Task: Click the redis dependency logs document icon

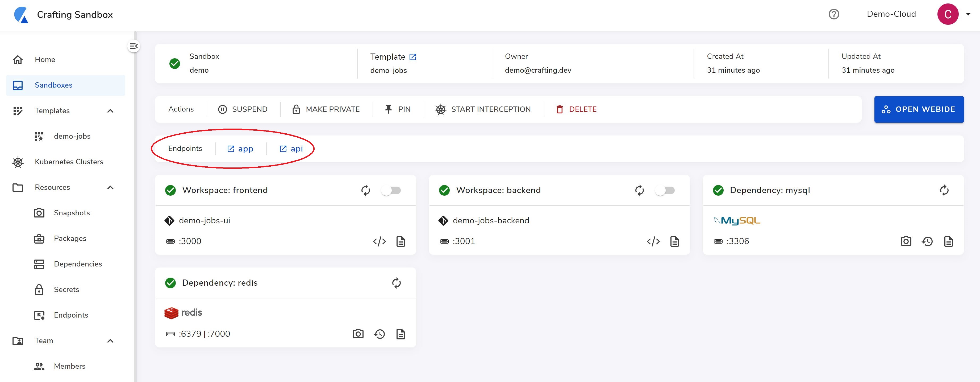Action: (x=400, y=334)
